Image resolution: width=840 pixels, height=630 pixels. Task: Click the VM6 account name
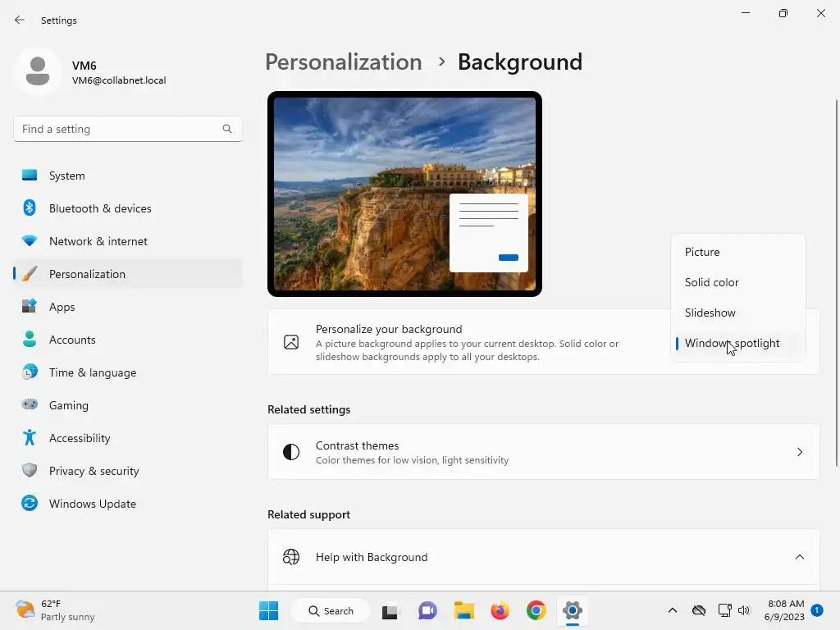pos(84,66)
